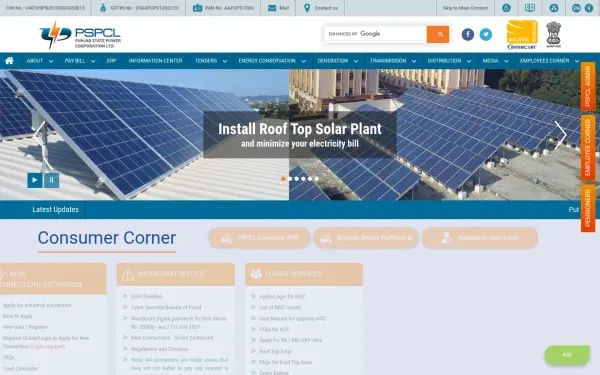600x375 pixels.
Task: Select the Latest Updates tab
Action: (55, 209)
